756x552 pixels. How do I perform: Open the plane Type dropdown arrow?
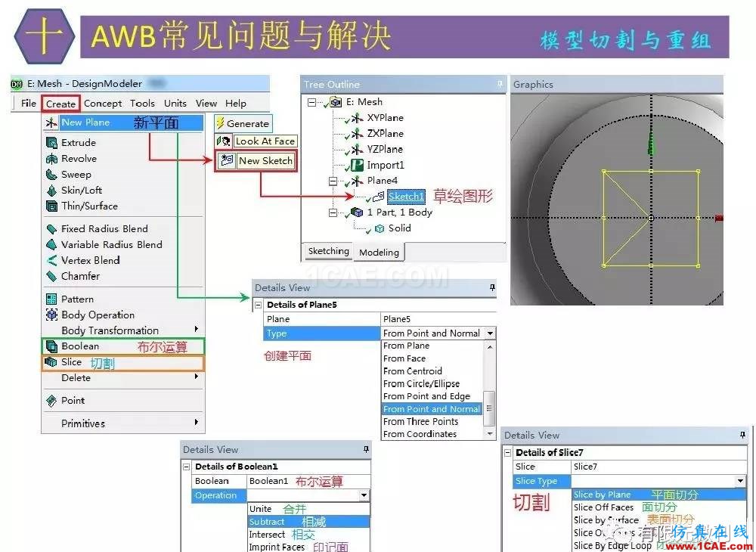click(491, 333)
